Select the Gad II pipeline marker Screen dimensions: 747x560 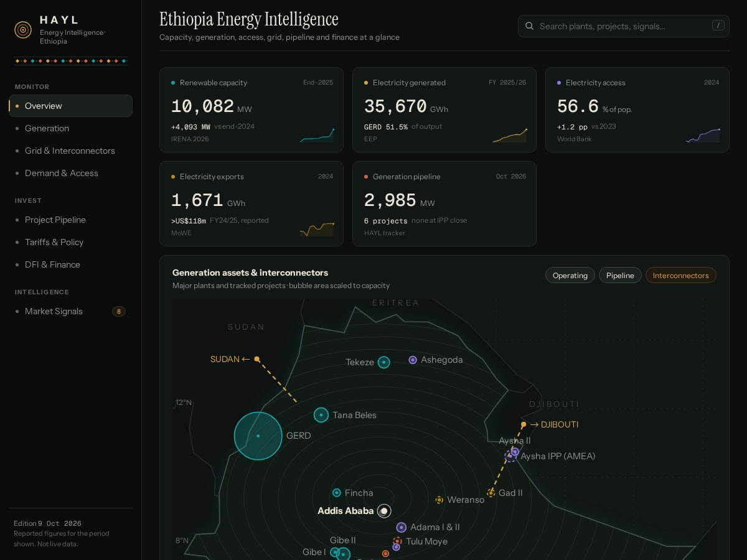pyautogui.click(x=491, y=493)
